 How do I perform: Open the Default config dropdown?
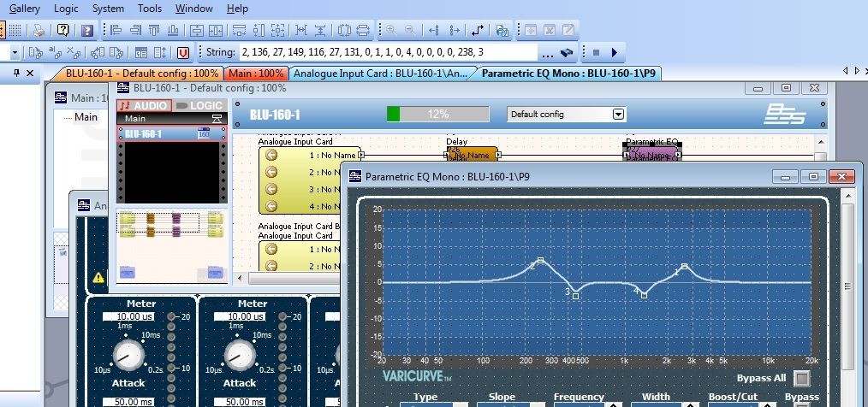(x=618, y=115)
